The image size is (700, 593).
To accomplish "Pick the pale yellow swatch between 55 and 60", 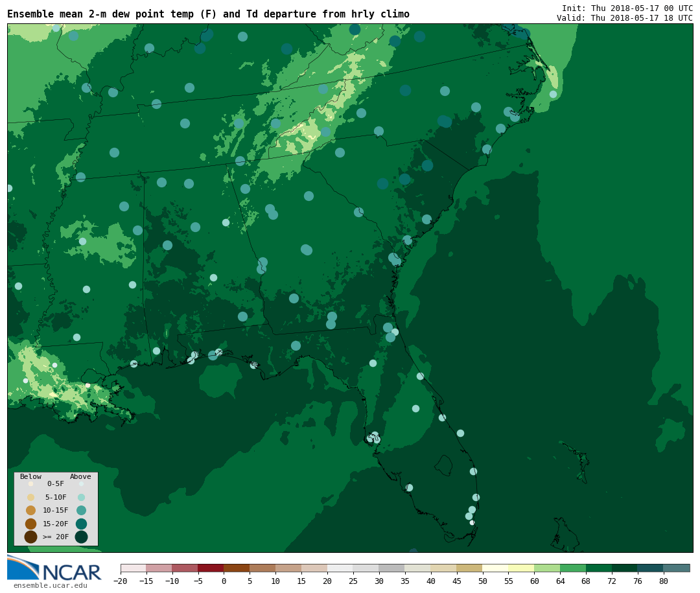I will click(x=521, y=568).
